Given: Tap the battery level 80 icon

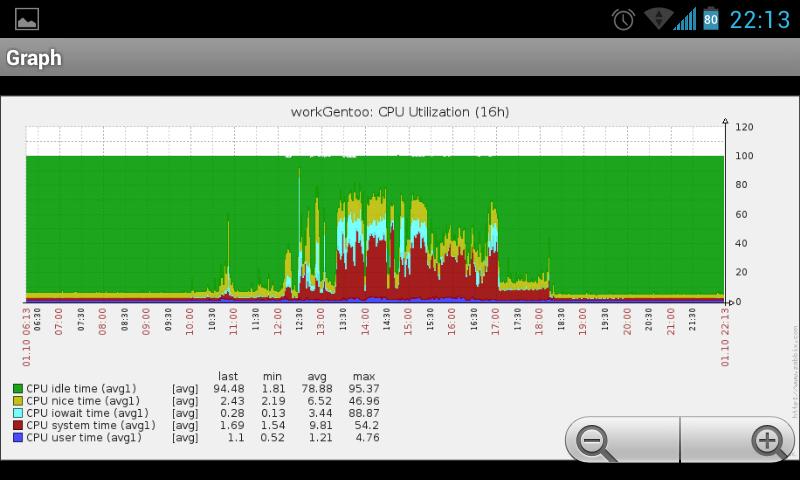Looking at the screenshot, I should coord(711,19).
